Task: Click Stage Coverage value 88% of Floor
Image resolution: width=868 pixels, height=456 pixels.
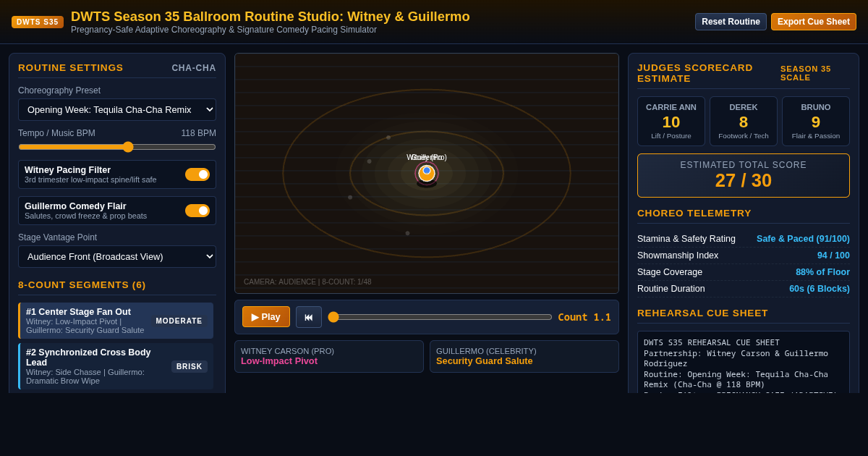Action: 822,272
